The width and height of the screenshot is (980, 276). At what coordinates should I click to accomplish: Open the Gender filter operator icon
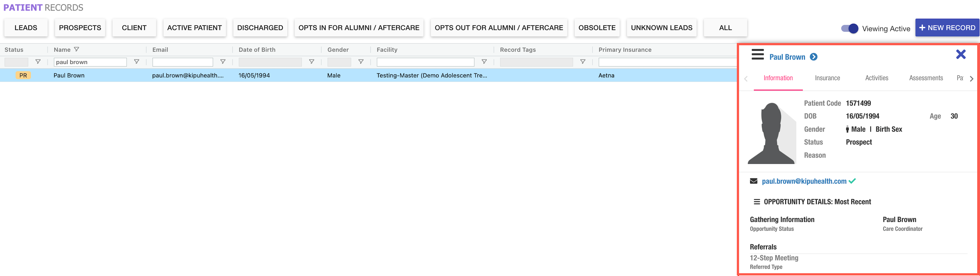click(x=361, y=61)
